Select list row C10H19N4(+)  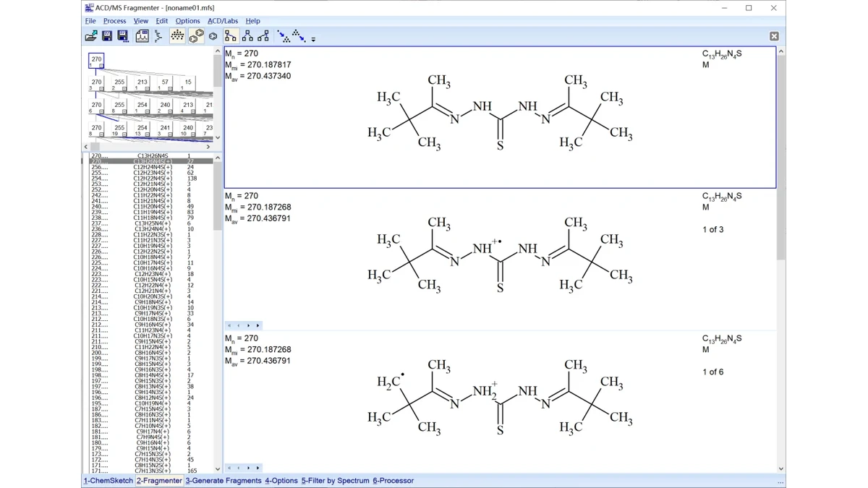point(150,403)
